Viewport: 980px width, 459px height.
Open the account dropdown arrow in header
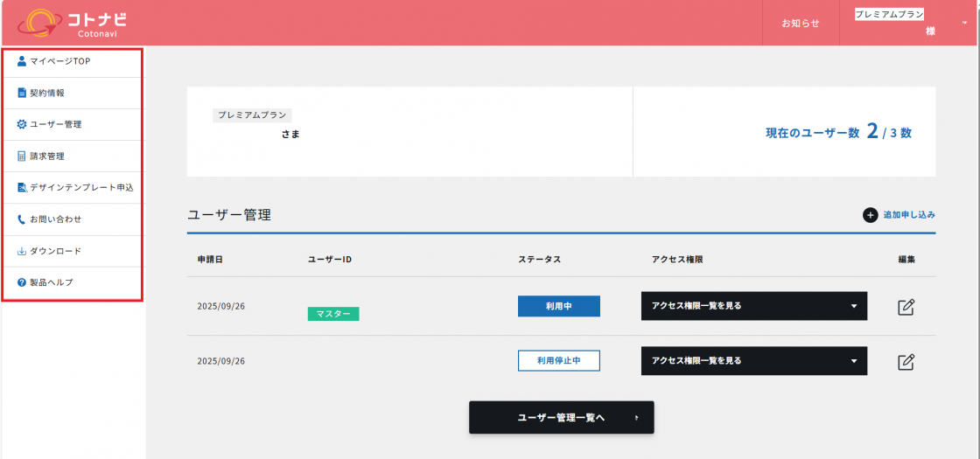point(964,24)
